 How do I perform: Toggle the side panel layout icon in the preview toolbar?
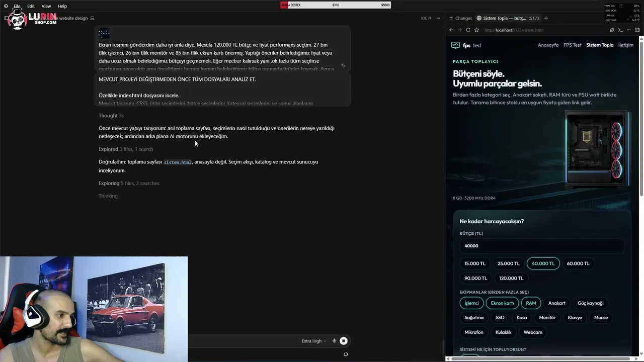tap(637, 30)
